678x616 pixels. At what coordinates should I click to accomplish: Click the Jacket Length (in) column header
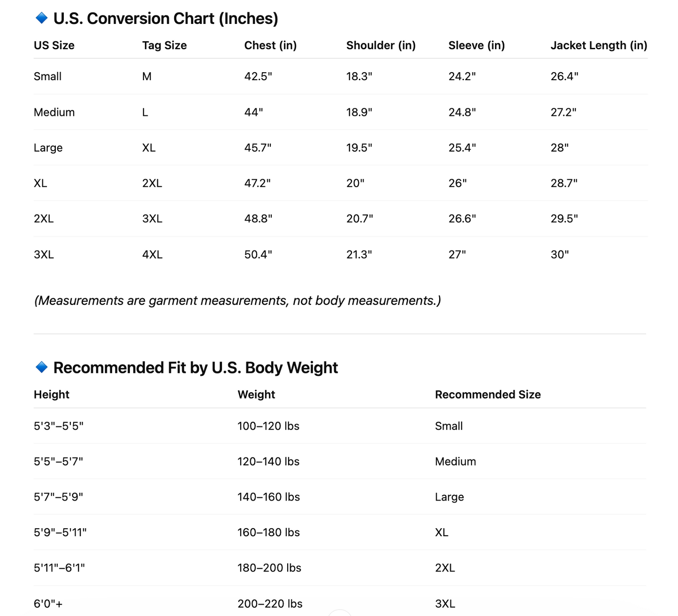tap(598, 46)
